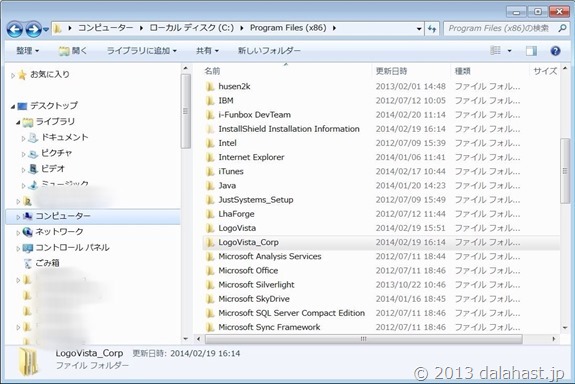Select the husen2k folder icon
Image resolution: width=575 pixels, height=384 pixels.
point(210,87)
